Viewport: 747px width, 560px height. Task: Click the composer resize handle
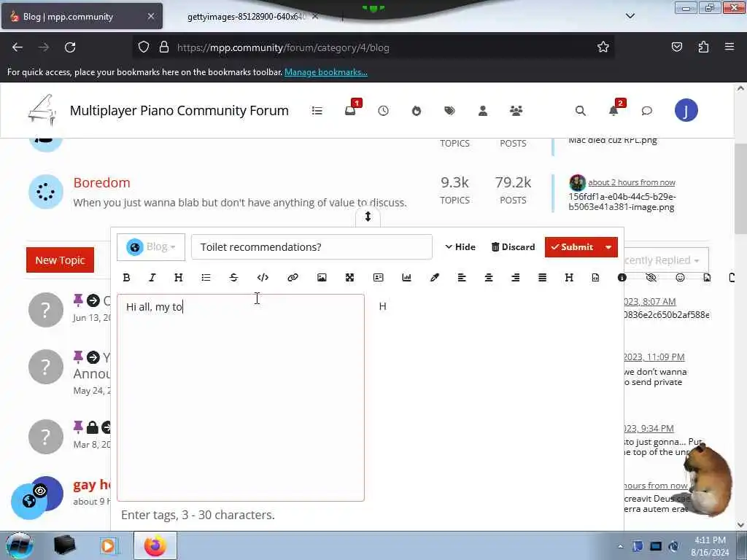click(368, 217)
